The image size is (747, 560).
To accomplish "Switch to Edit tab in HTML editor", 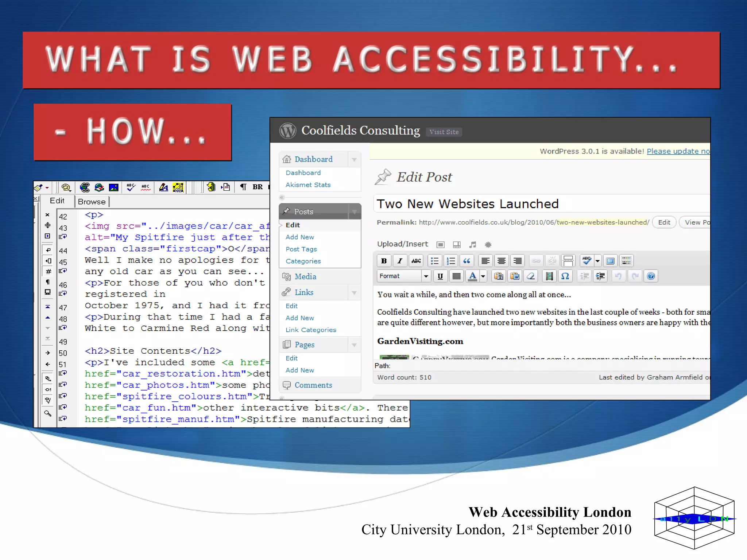I will (57, 201).
